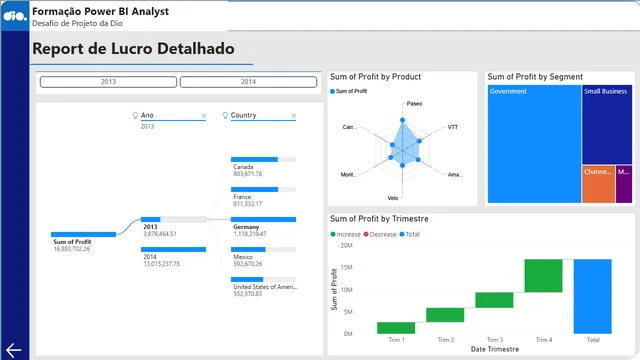This screenshot has height=360, width=640.
Task: Click the Paseo point on the radar chart
Action: (402, 120)
